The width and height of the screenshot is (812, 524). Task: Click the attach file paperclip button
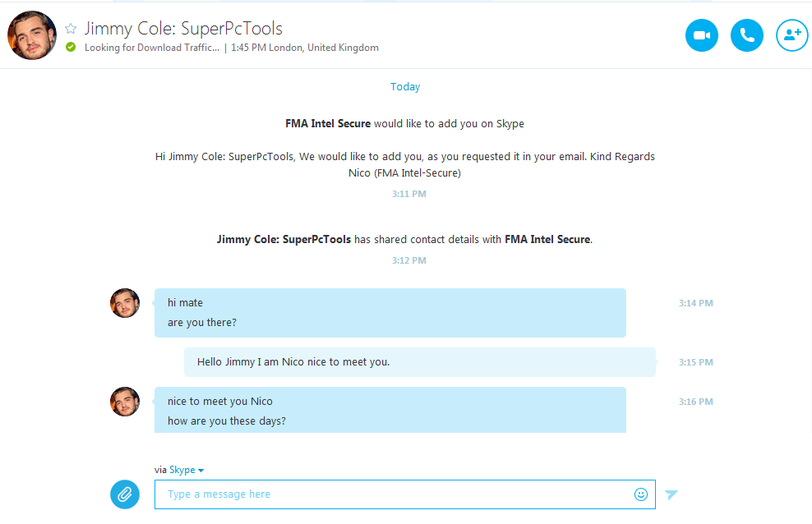[x=125, y=494]
